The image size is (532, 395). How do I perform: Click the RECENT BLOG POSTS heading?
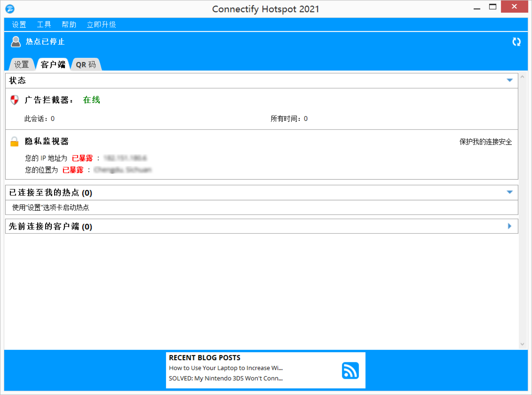tap(205, 358)
